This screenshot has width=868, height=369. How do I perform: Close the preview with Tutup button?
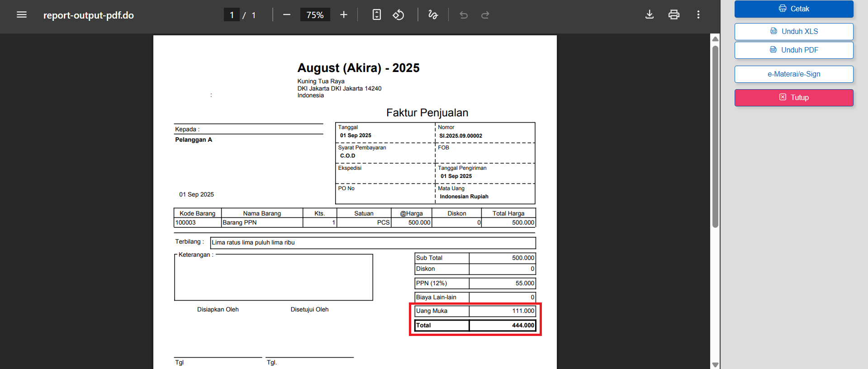coord(794,98)
